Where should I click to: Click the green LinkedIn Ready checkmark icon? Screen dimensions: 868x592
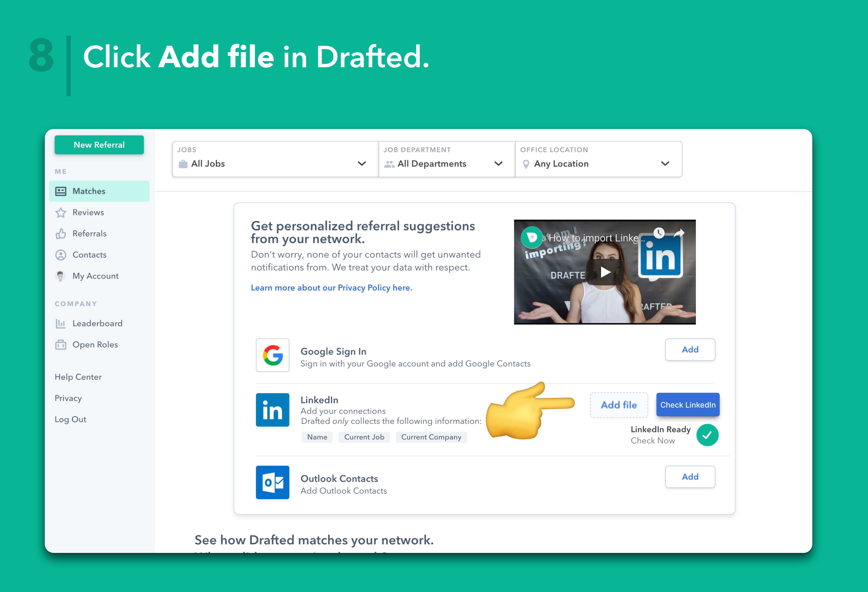(x=707, y=435)
